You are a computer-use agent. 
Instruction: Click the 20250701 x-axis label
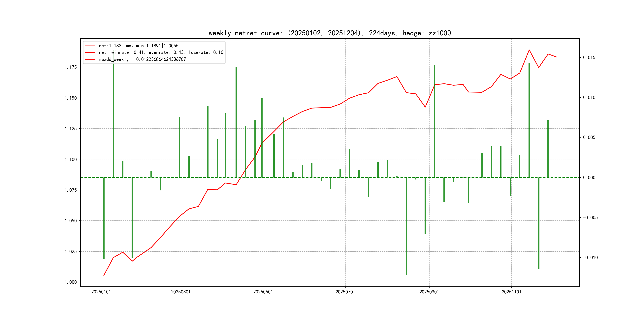click(345, 292)
